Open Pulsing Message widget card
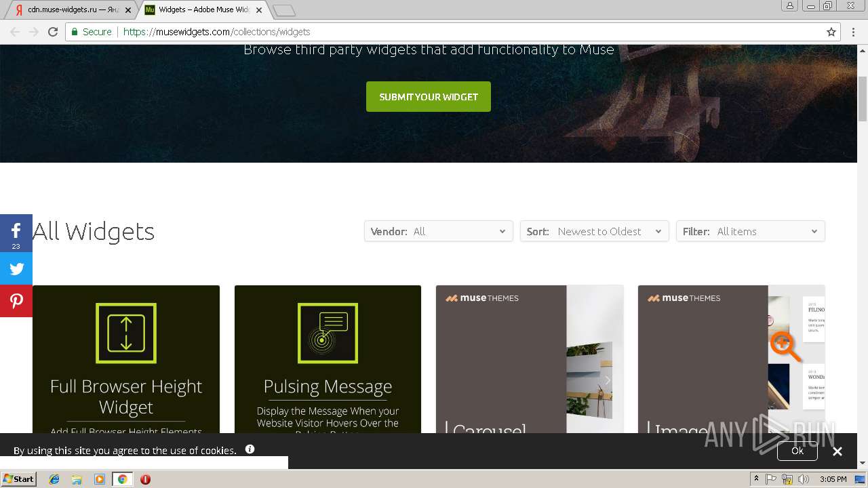The width and height of the screenshot is (868, 488). (328, 359)
